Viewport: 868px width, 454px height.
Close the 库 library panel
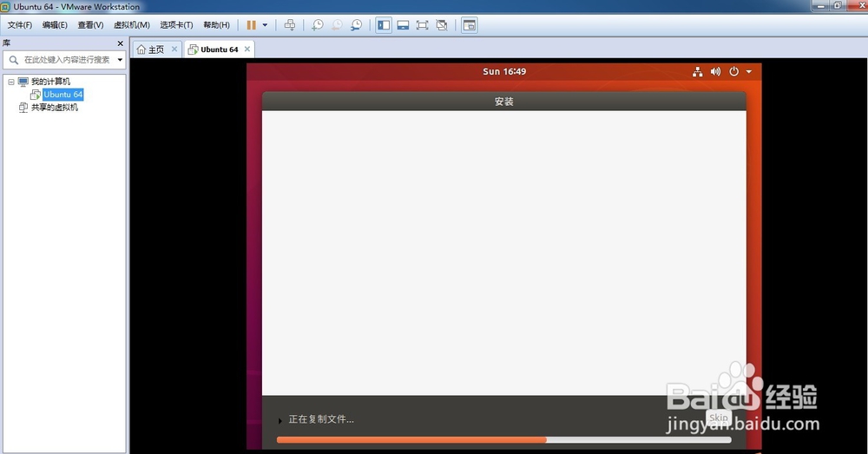point(120,43)
